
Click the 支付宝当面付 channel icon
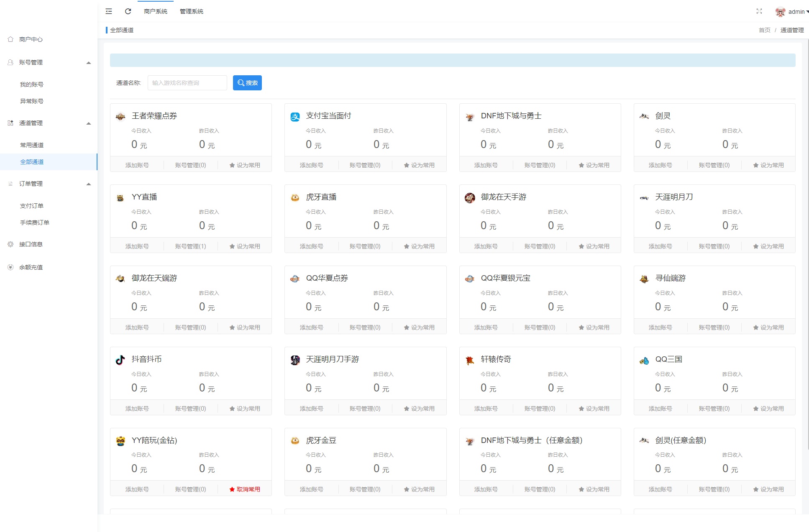coord(295,117)
